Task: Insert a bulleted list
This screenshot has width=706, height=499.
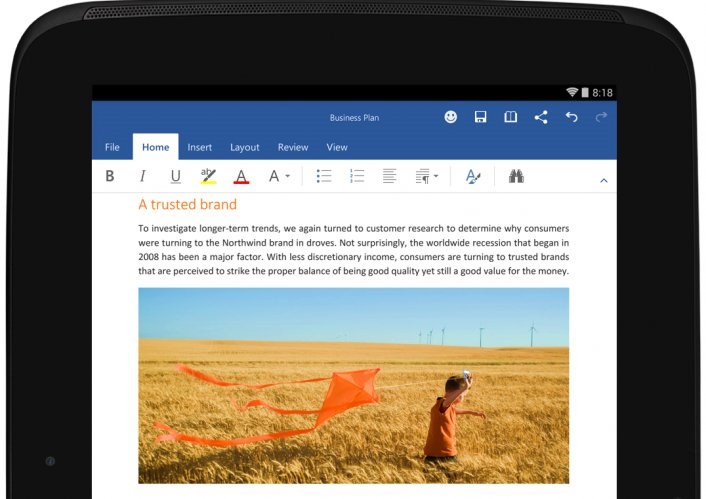Action: [x=324, y=176]
